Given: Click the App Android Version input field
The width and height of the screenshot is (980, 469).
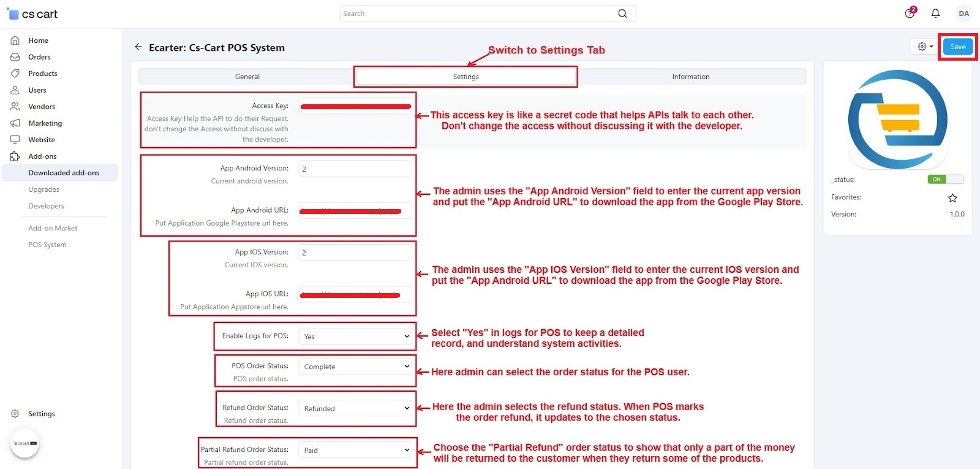Looking at the screenshot, I should pos(355,169).
